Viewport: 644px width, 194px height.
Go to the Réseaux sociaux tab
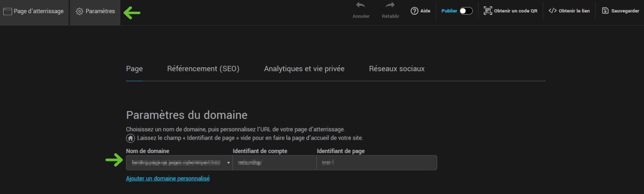point(396,69)
